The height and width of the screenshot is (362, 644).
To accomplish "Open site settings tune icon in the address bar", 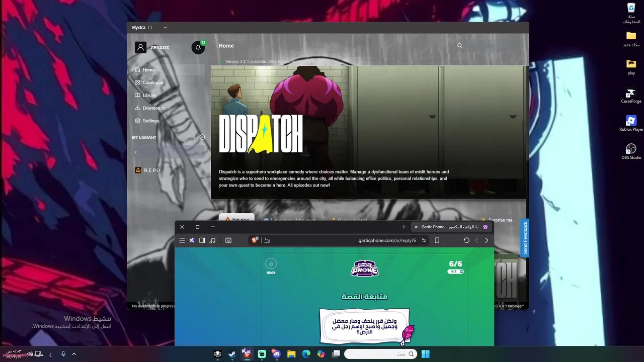I will [x=424, y=240].
